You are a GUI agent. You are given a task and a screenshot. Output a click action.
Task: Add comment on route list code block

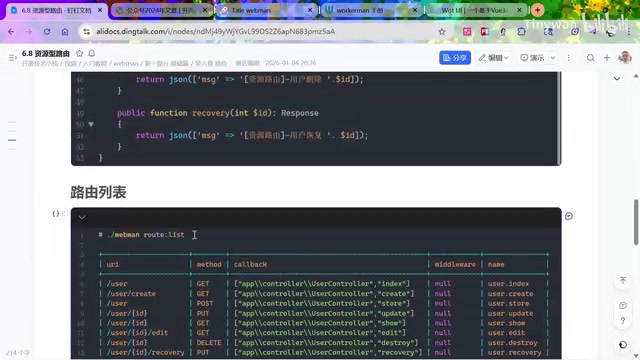click(569, 216)
